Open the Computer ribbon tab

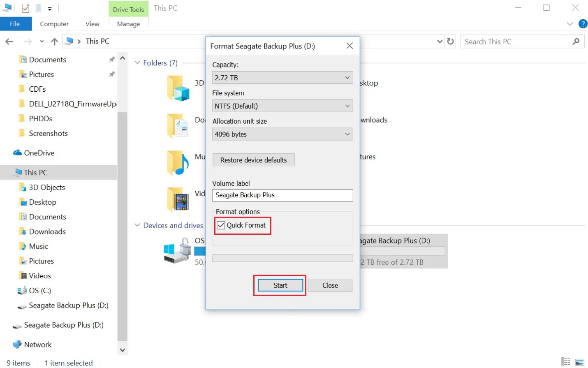pyautogui.click(x=54, y=24)
